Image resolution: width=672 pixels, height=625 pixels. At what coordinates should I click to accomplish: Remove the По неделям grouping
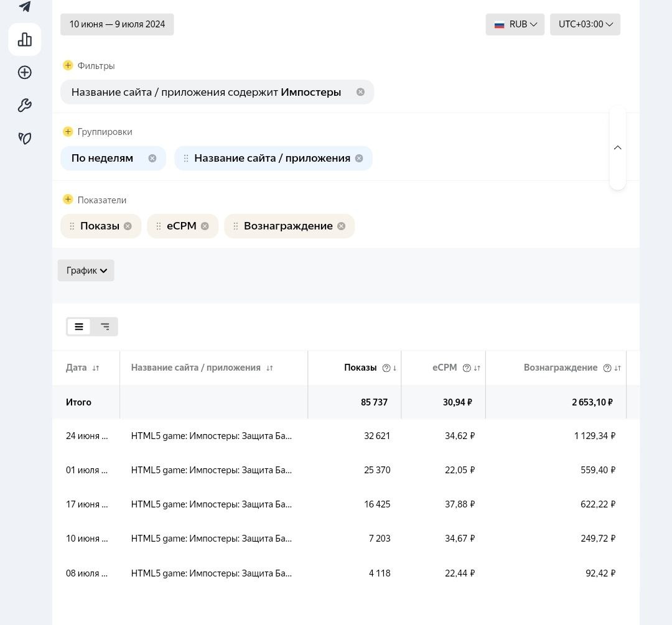click(152, 159)
